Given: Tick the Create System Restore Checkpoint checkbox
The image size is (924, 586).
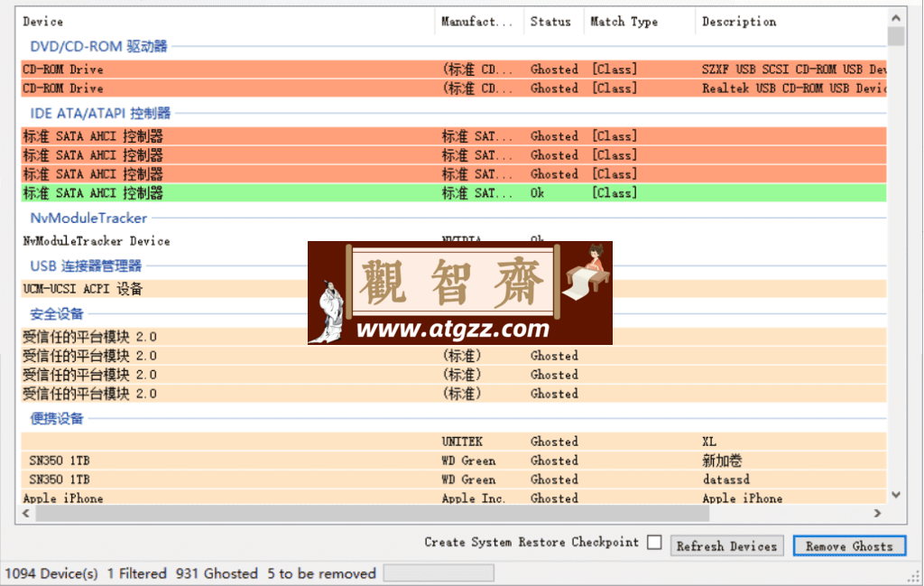Looking at the screenshot, I should click(654, 543).
